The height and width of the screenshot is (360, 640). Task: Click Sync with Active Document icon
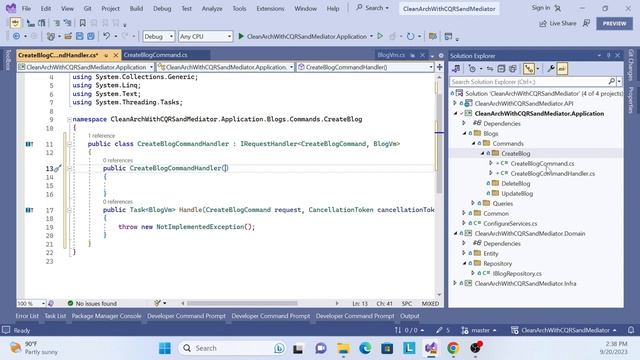(490, 69)
